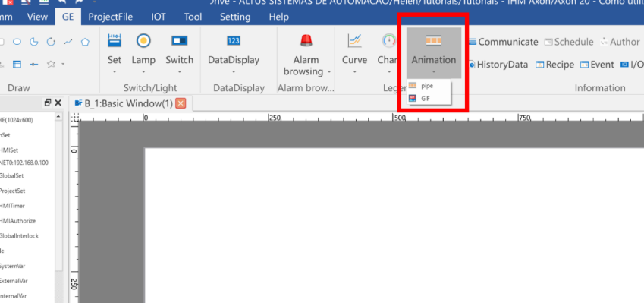
Task: Open the dropdown arrow under Set
Action: click(x=115, y=72)
